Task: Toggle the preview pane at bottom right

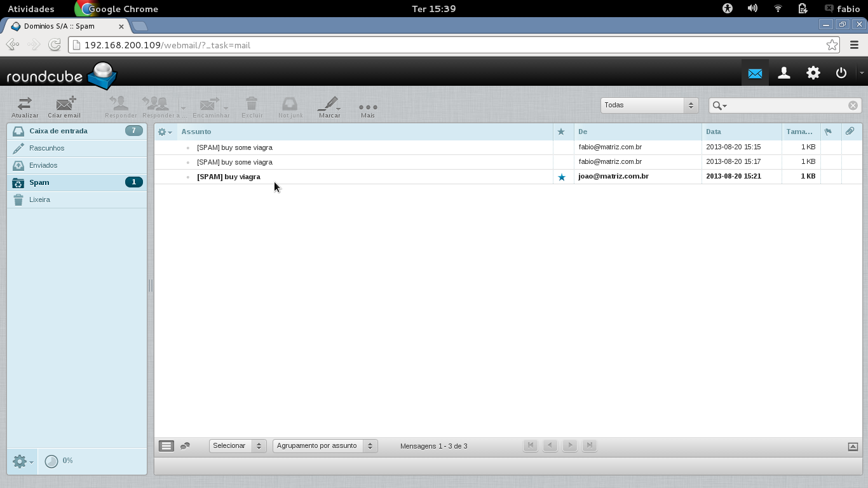Action: coord(853,447)
